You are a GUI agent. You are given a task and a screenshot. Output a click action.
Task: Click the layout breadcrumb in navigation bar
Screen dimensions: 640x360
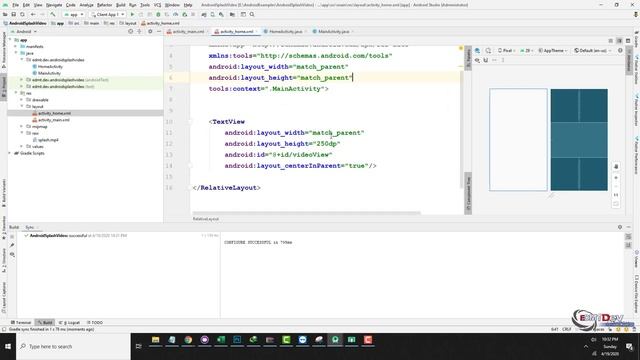tap(128, 23)
